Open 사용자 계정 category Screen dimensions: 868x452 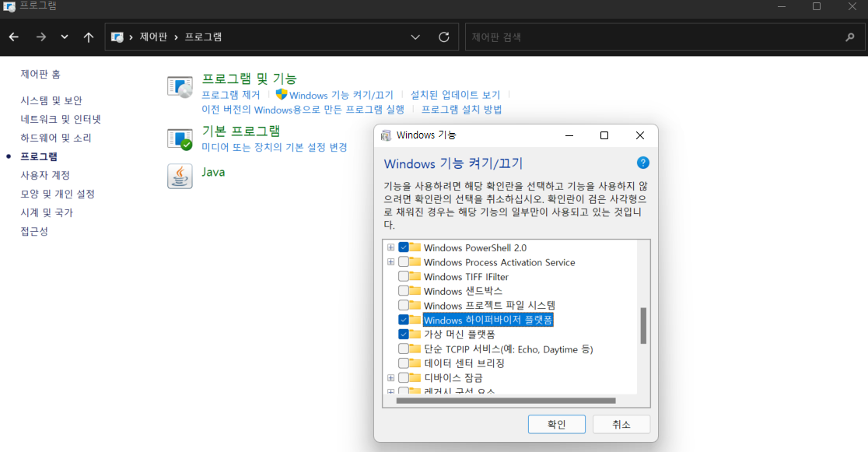[45, 175]
